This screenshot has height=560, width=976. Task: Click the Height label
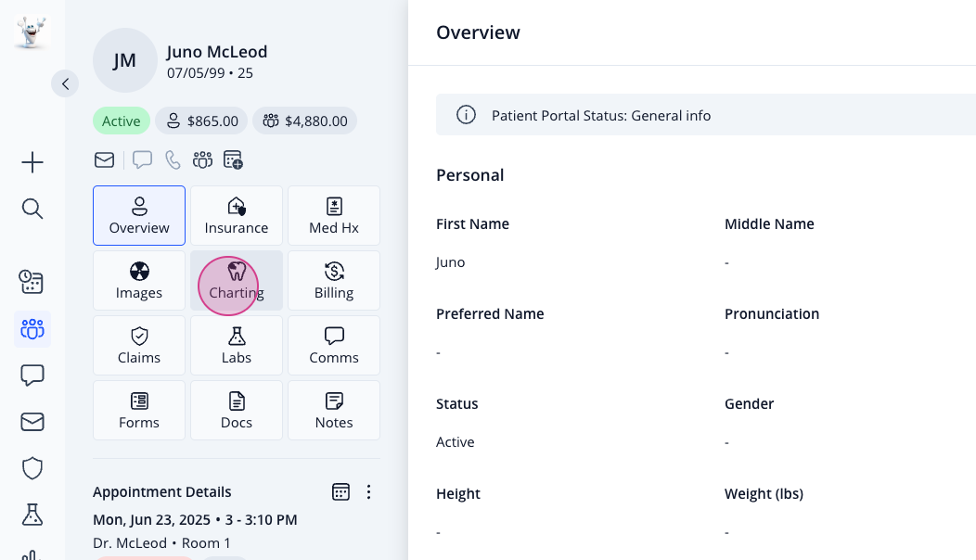tap(458, 493)
